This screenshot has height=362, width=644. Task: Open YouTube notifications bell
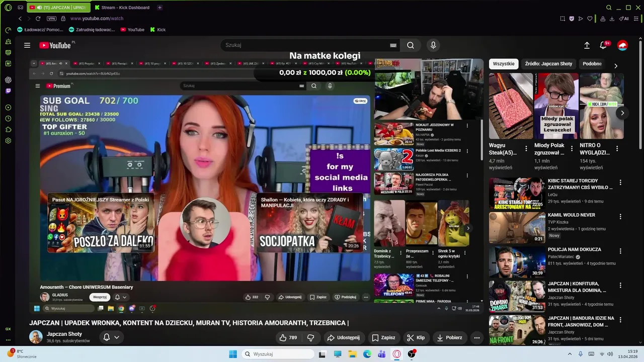pyautogui.click(x=604, y=45)
